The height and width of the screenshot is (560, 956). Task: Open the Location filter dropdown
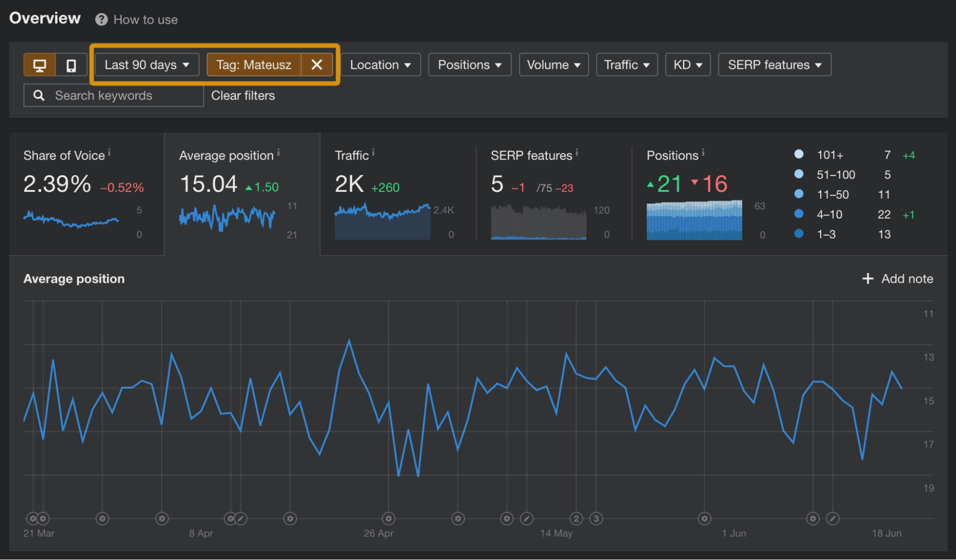[381, 65]
